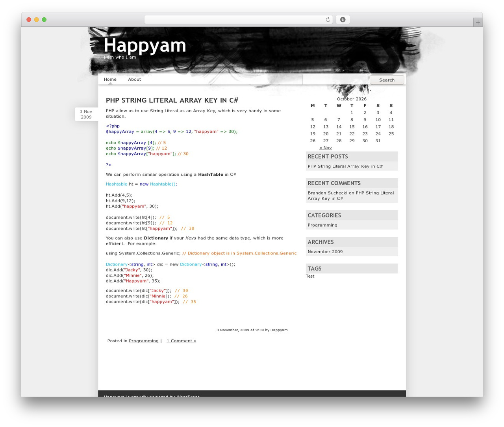Screen dimensions: 504x427
Task: Open the About page menu item
Action: pyautogui.click(x=134, y=79)
